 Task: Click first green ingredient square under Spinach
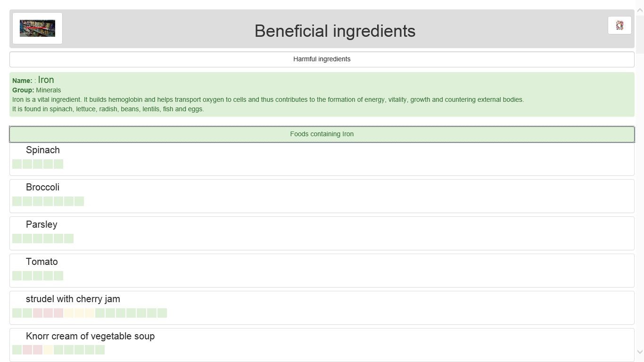pos(17,164)
